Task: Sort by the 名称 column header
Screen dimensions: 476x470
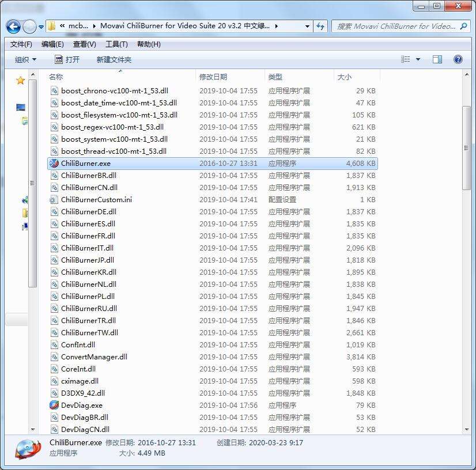Action: coord(56,77)
